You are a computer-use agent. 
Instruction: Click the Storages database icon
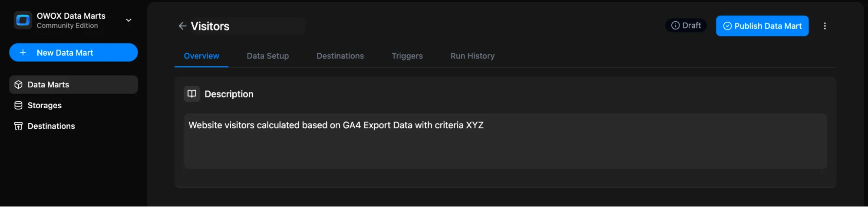point(18,105)
